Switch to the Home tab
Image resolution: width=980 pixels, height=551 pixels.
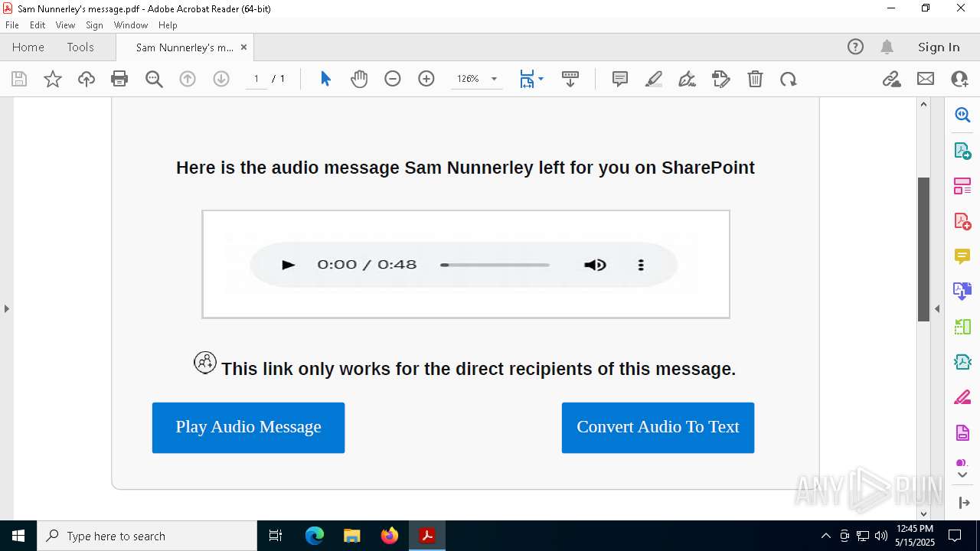28,47
